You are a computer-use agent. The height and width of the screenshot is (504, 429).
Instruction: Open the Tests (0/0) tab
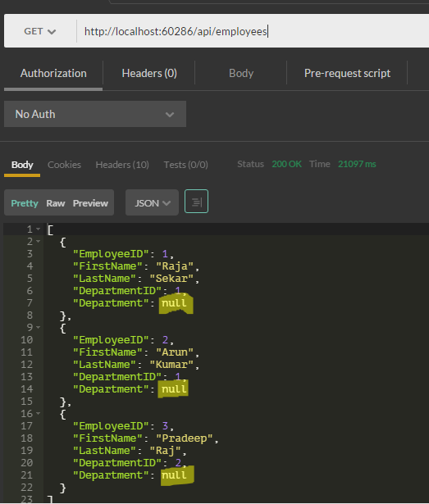[185, 165]
